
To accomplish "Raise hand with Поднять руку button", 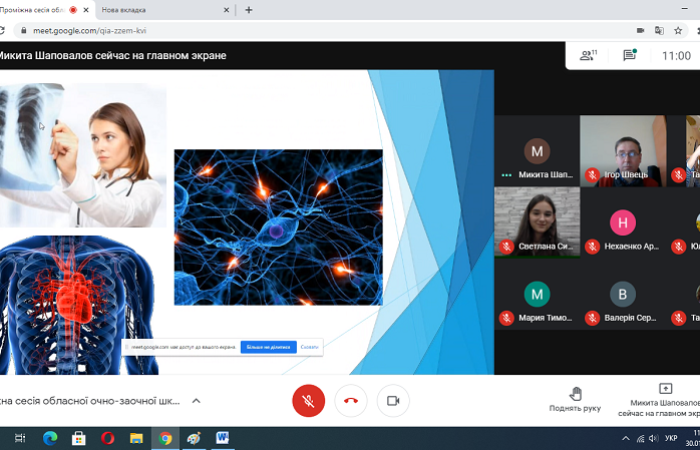I will tap(575, 399).
